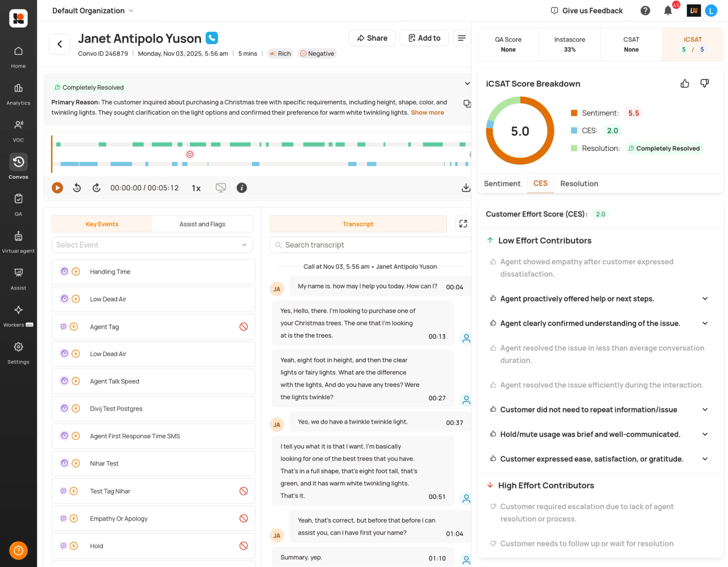This screenshot has height=567, width=728.
Task: Open the user avatar L
Action: coord(711,11)
